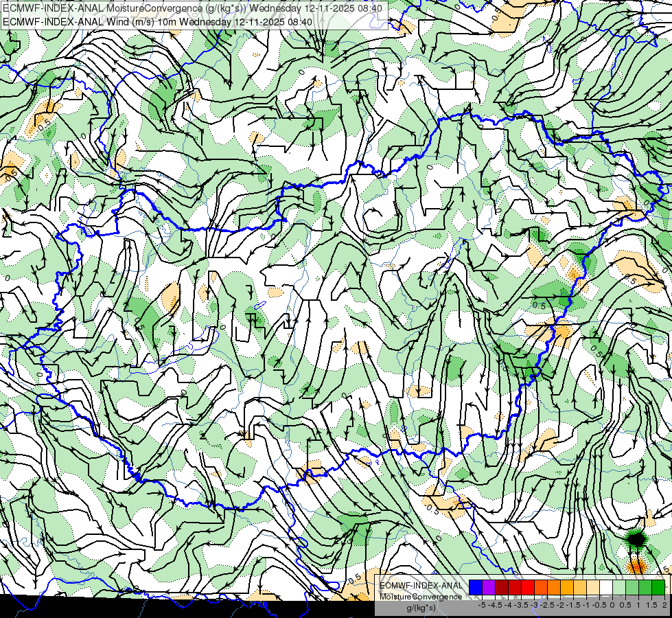The width and height of the screenshot is (672, 618).
Task: Click the MoistureConvergence title line at top
Action: point(193,8)
